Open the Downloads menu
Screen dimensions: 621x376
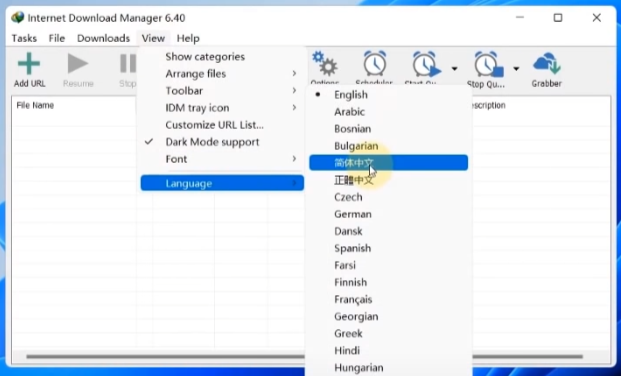(103, 38)
